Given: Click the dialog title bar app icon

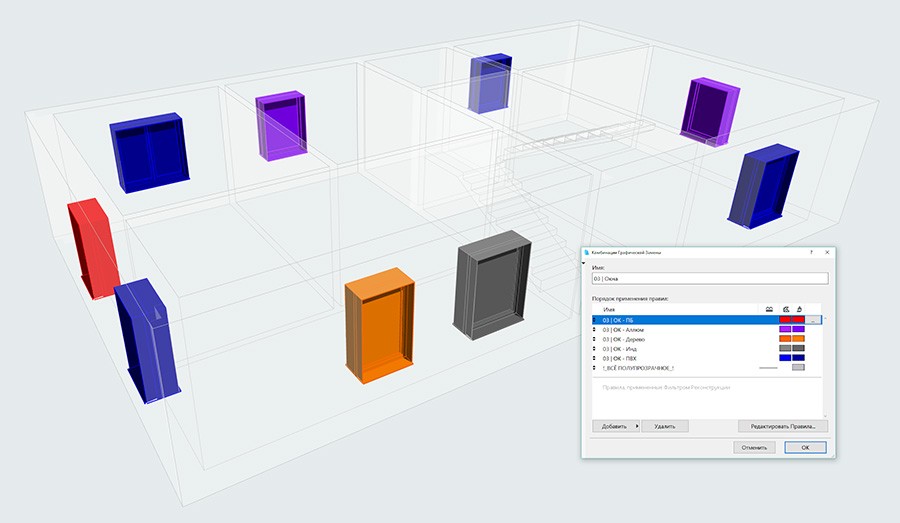Looking at the screenshot, I should pyautogui.click(x=587, y=252).
